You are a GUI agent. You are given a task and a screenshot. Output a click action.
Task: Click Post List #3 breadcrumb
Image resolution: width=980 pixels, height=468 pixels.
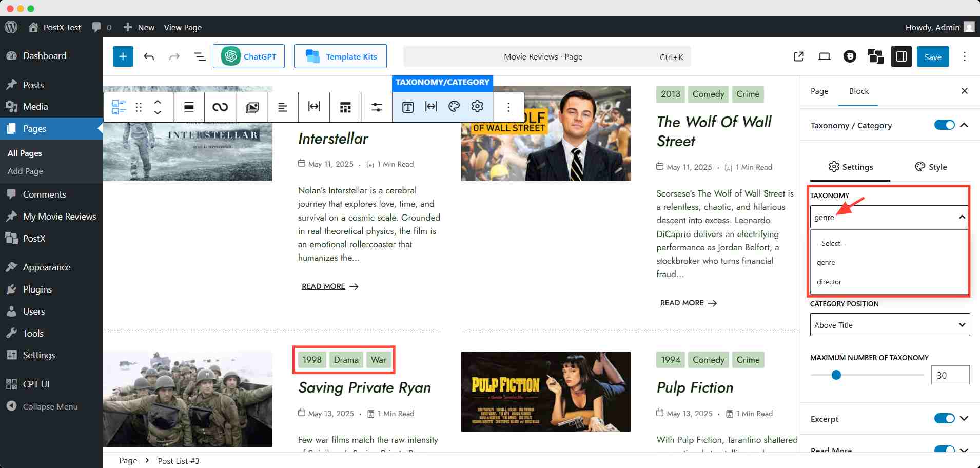(x=179, y=461)
